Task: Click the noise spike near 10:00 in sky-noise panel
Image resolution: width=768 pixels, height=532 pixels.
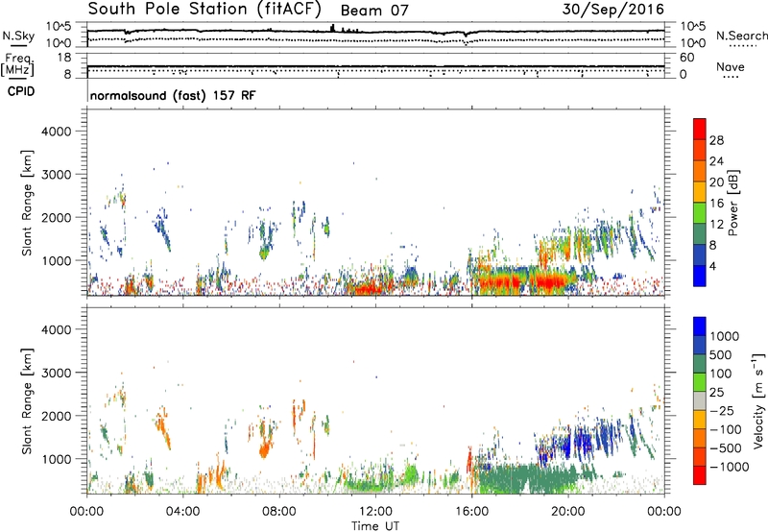Action: pyautogui.click(x=333, y=28)
